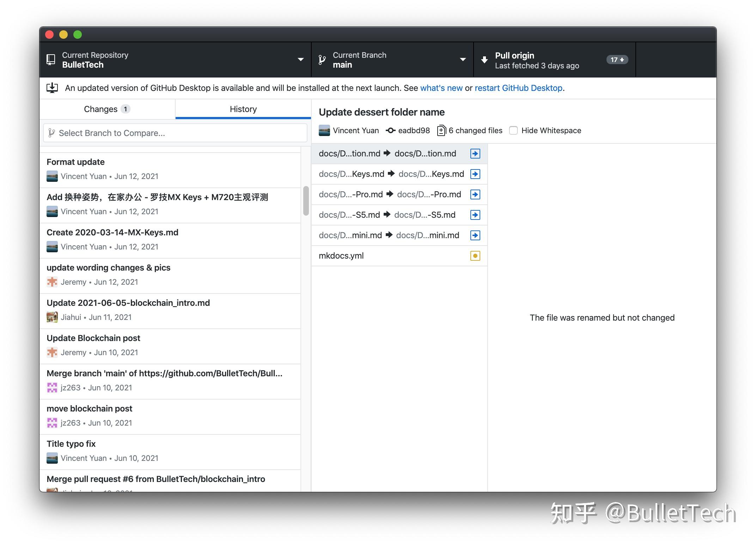Click the repository icon next to BulletTech
The width and height of the screenshot is (756, 544).
coord(51,60)
